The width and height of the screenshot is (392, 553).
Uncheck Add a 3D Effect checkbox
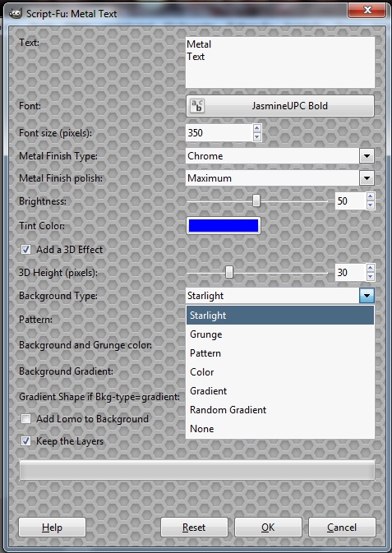click(x=25, y=250)
